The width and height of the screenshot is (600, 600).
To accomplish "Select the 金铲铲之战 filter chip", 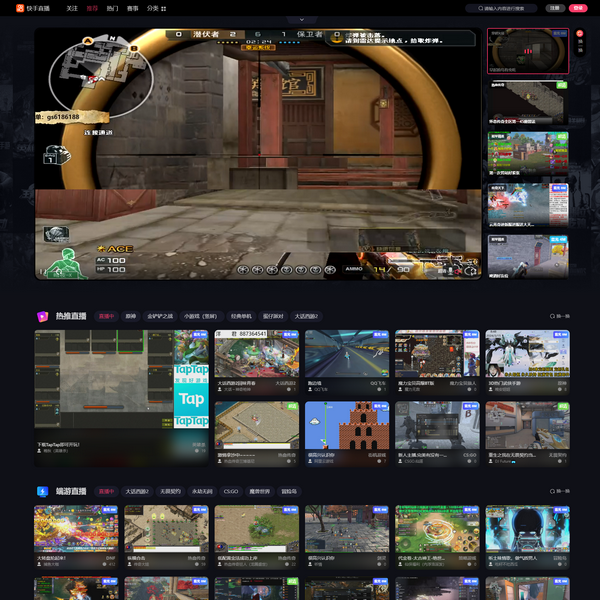I will 161,316.
